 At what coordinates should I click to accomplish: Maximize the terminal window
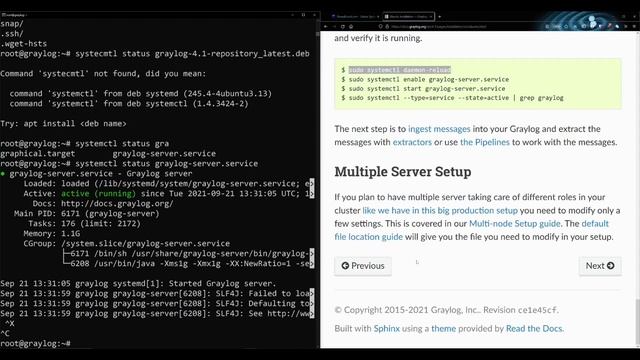tap(303, 15)
